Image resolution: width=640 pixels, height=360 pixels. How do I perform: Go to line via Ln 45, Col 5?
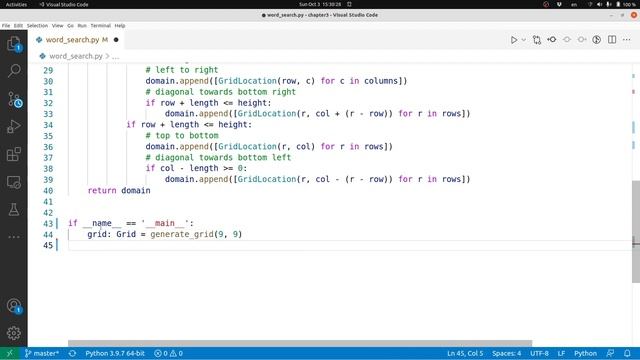pos(465,353)
